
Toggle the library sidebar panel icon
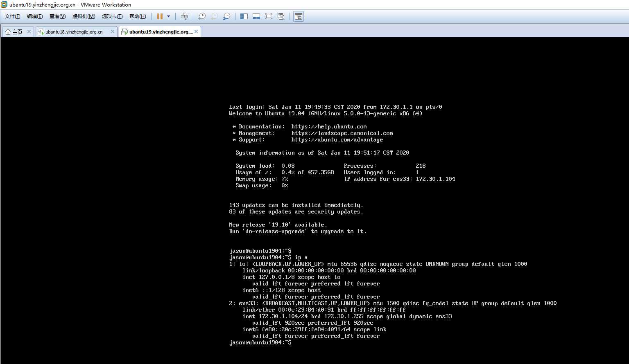click(x=244, y=16)
